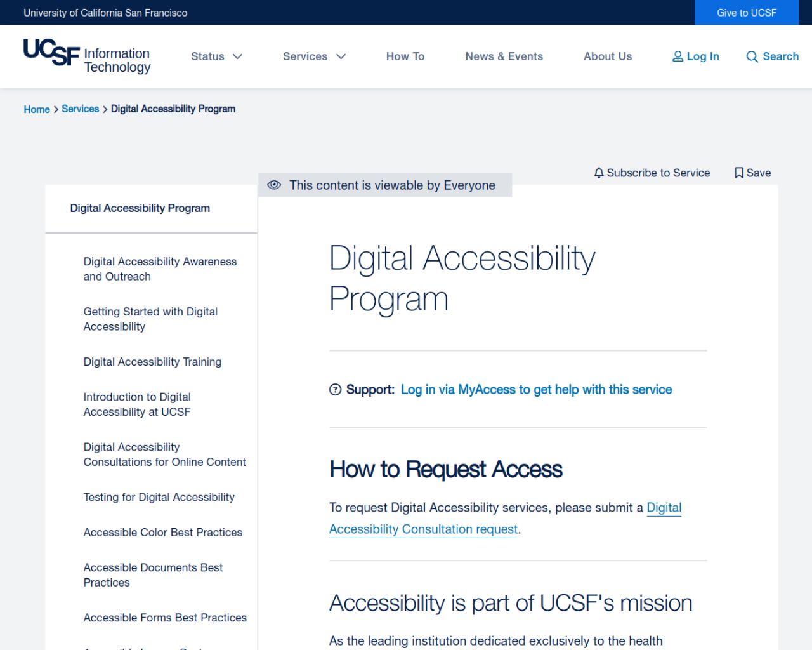Open the Status navigation item
812x650 pixels.
point(207,56)
